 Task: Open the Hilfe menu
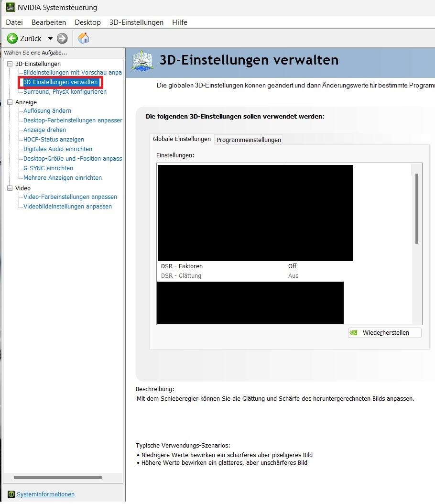pyautogui.click(x=180, y=22)
